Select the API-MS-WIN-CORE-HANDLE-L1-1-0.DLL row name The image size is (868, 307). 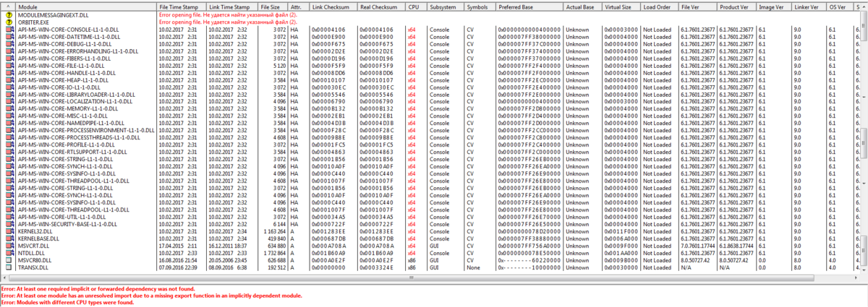click(66, 73)
